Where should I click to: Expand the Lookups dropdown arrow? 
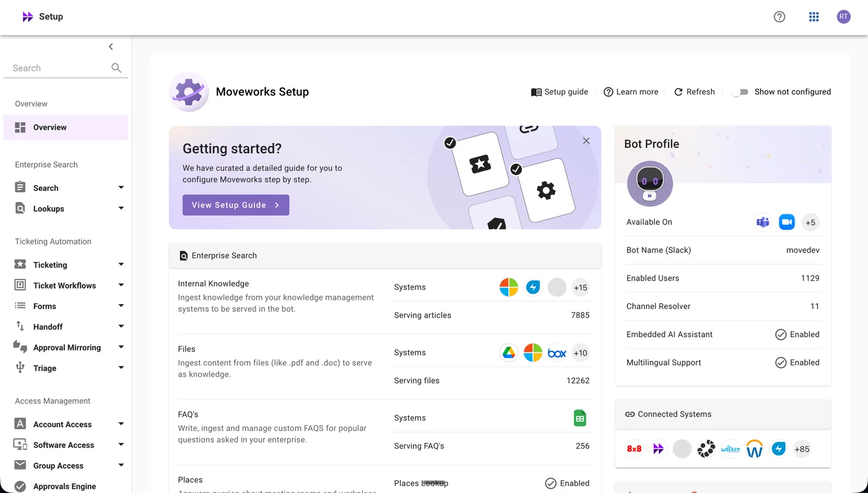coord(121,208)
